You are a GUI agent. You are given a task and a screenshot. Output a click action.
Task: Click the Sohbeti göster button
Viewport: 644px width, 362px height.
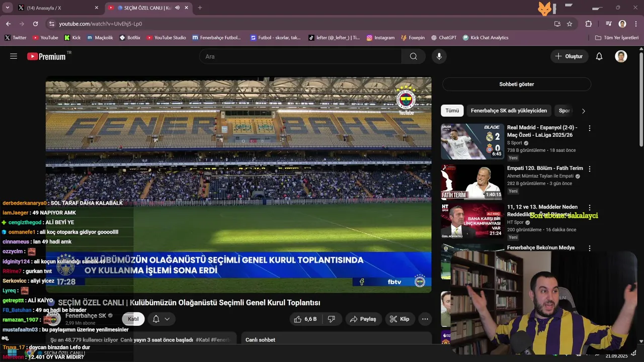click(x=517, y=84)
